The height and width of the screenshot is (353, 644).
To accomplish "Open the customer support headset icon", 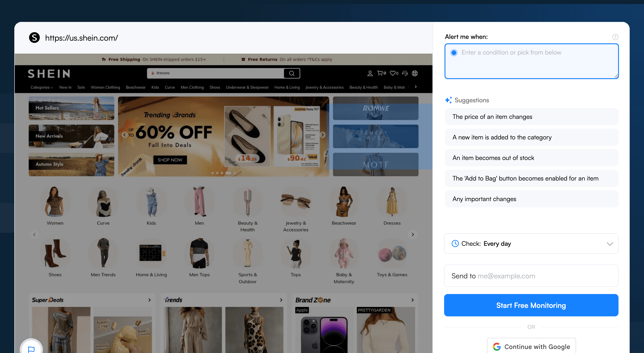I will click(x=405, y=73).
